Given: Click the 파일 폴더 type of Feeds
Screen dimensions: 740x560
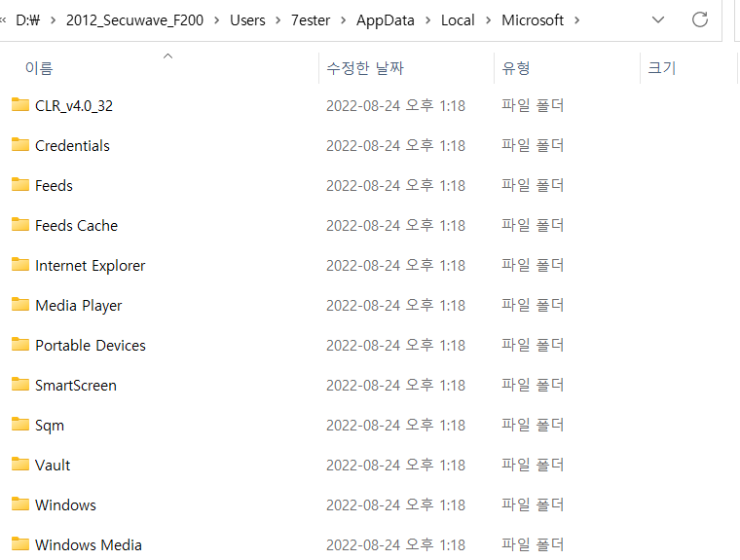Looking at the screenshot, I should [x=533, y=185].
